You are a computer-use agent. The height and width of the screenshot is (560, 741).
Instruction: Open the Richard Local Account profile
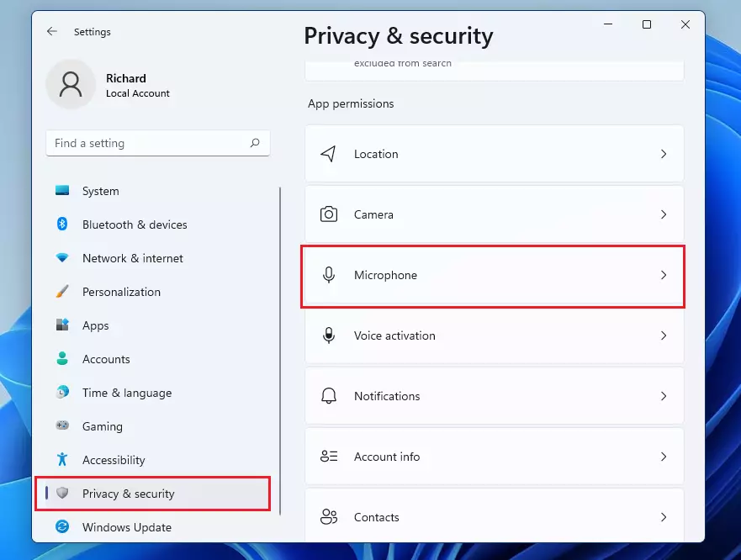click(x=109, y=85)
